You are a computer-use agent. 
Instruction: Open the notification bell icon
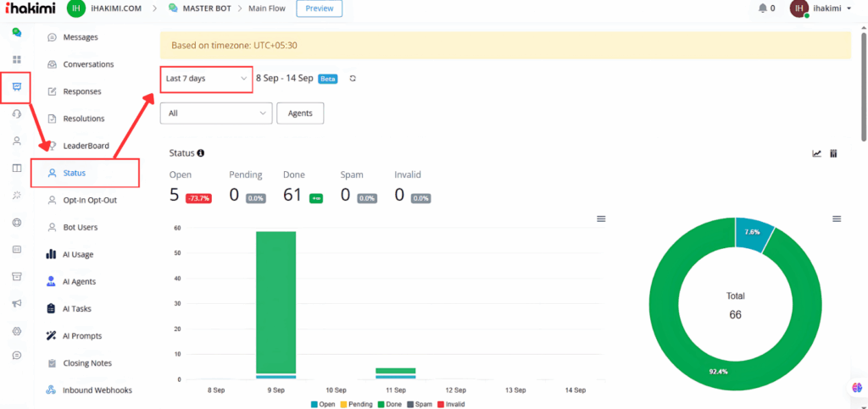[761, 8]
